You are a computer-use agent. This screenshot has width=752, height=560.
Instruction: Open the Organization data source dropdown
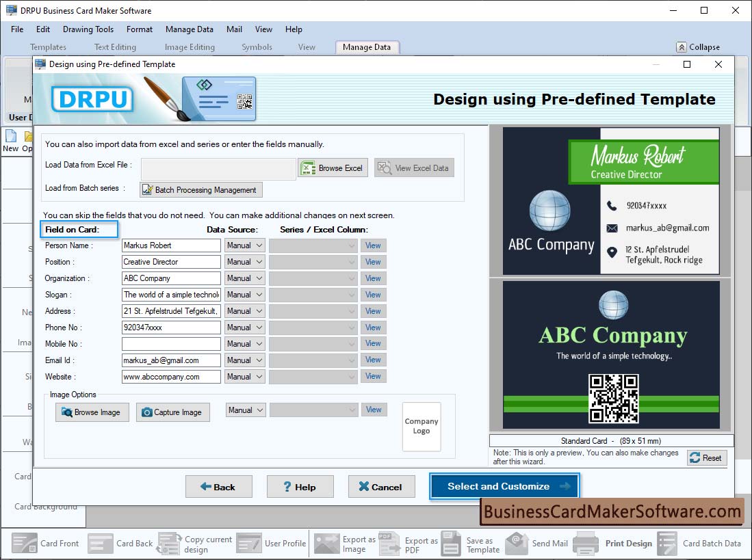[x=244, y=278]
